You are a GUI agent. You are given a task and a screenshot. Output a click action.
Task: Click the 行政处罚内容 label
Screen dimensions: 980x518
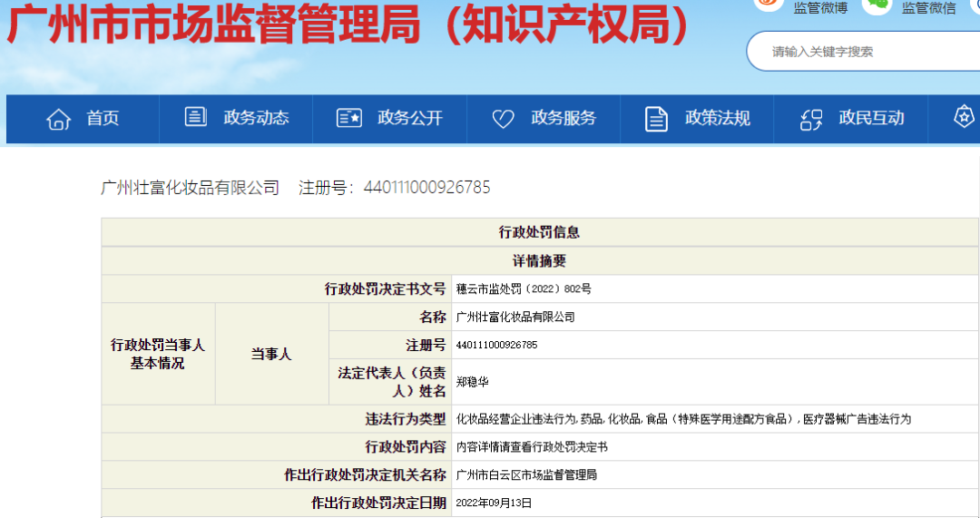(406, 447)
